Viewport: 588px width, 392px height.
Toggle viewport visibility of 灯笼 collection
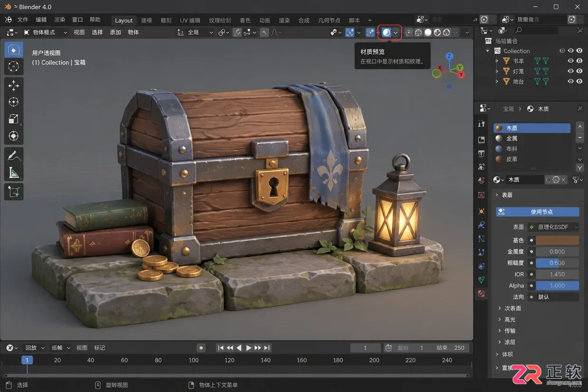coord(571,71)
